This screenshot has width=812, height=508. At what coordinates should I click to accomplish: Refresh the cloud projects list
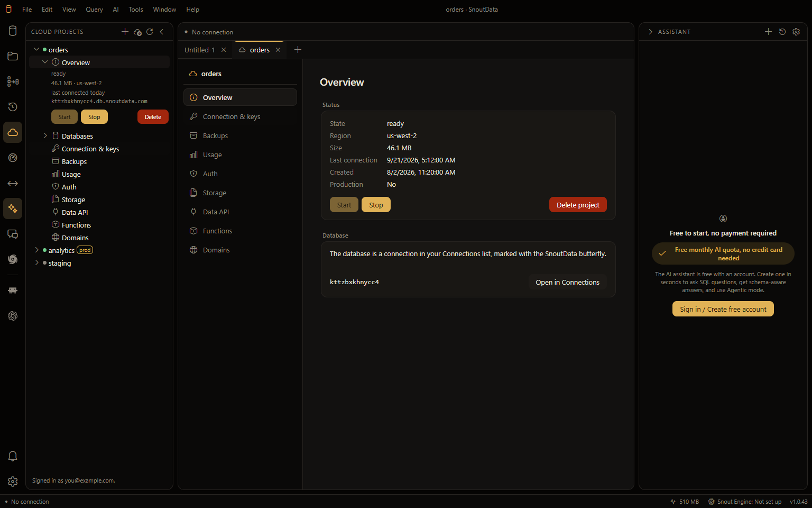(x=150, y=32)
